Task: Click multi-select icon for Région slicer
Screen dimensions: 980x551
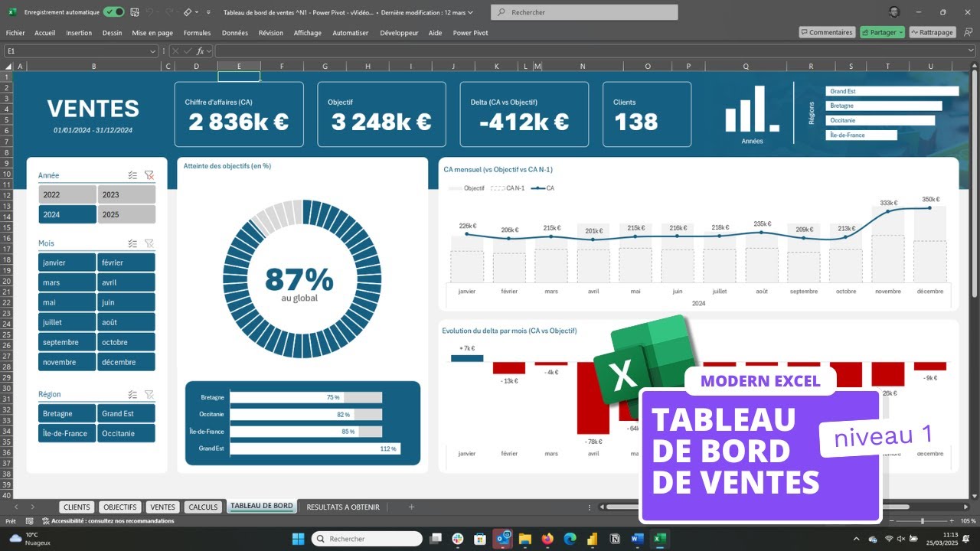Action: click(x=132, y=394)
